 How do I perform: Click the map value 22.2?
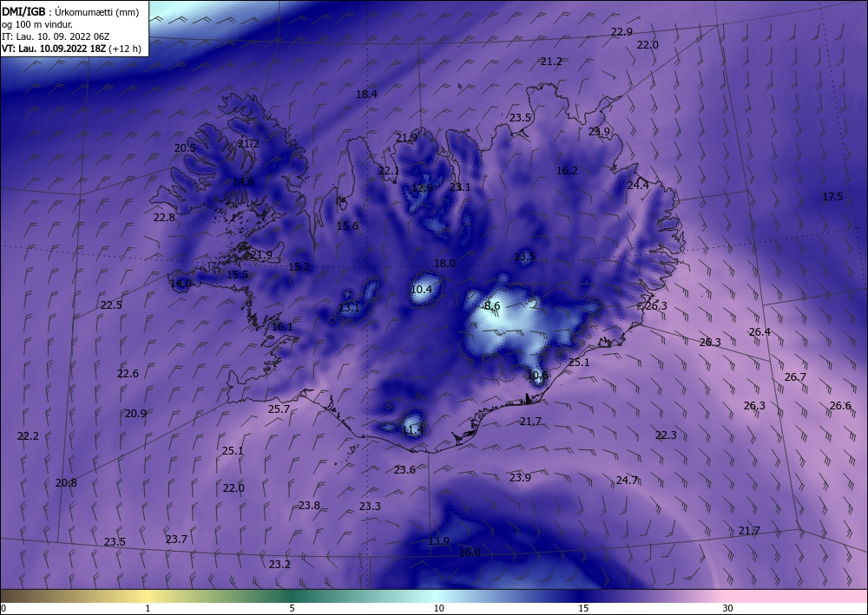click(29, 435)
